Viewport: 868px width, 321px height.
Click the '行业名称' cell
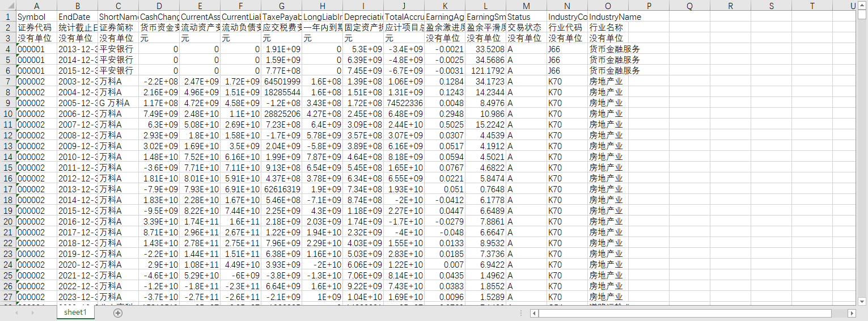[x=608, y=28]
